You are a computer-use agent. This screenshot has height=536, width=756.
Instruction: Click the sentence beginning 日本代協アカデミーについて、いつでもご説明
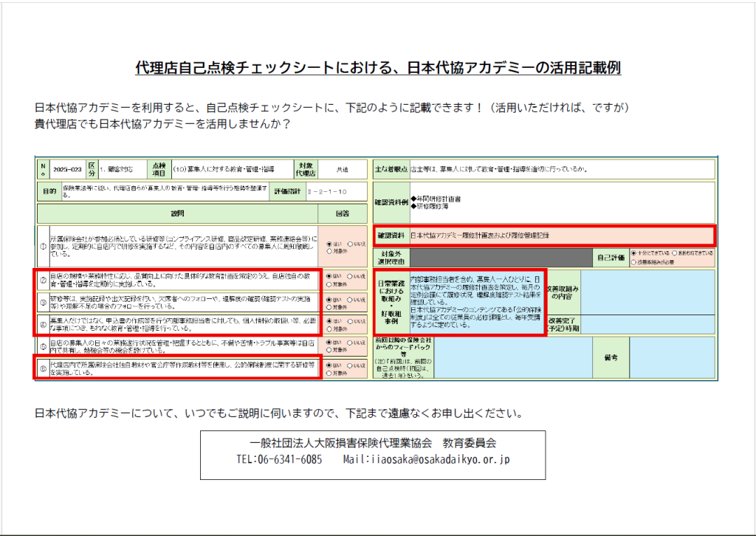tap(278, 413)
